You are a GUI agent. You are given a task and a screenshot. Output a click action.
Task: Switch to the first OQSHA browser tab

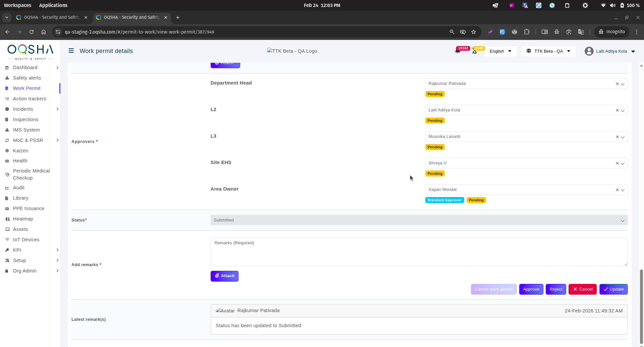[52, 17]
